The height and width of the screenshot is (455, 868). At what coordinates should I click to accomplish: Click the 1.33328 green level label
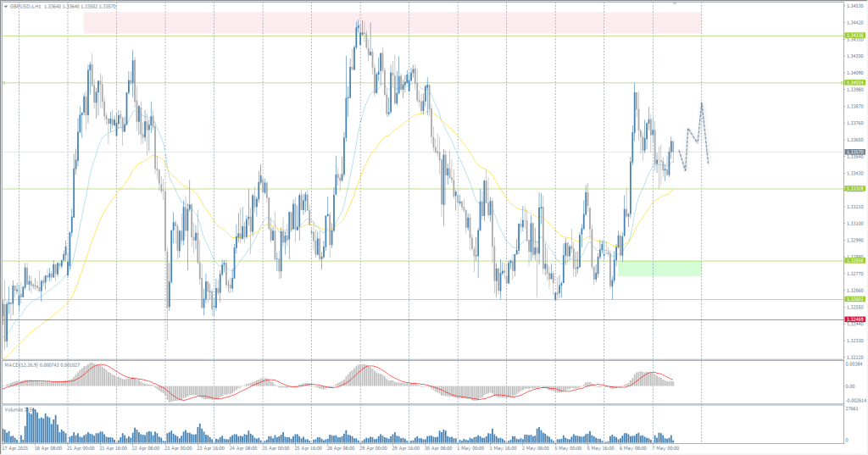[854, 189]
